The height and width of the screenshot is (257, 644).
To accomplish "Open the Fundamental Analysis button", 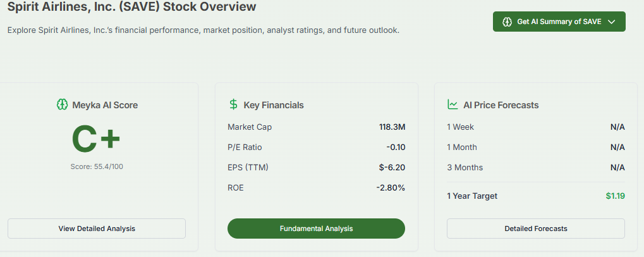I will point(316,229).
